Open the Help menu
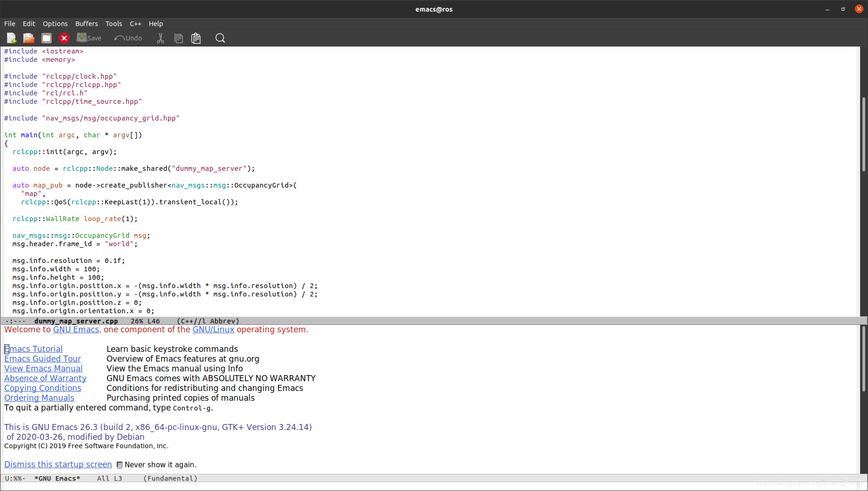 [x=156, y=24]
